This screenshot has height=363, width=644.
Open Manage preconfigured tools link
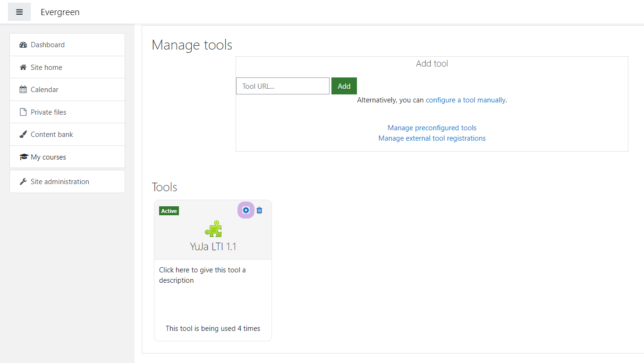(432, 128)
